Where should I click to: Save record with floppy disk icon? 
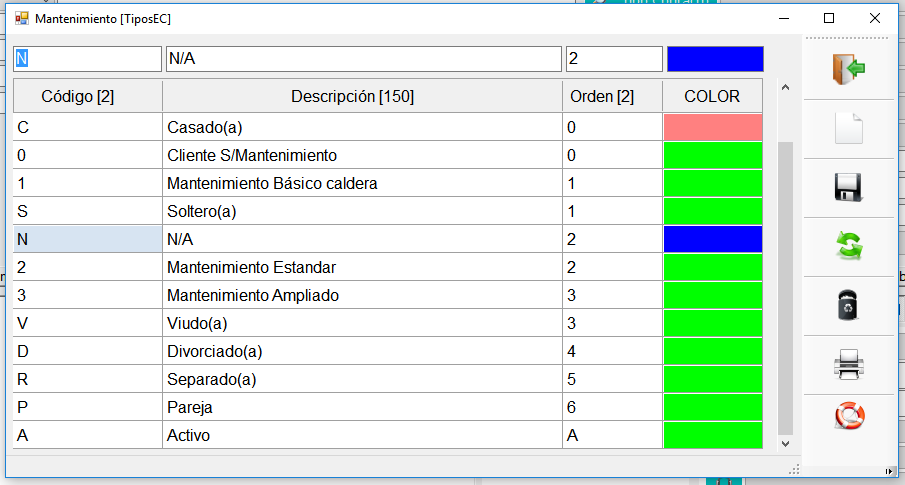(848, 187)
